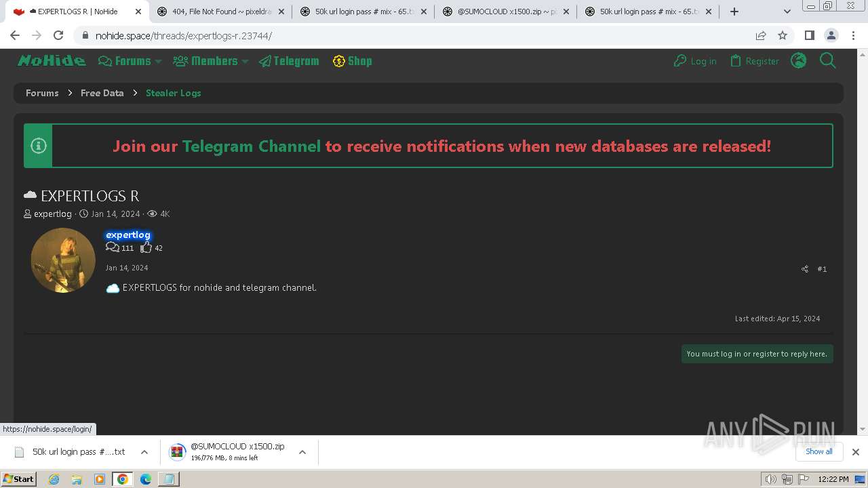Open highlighted expertlog username in post

(128, 235)
